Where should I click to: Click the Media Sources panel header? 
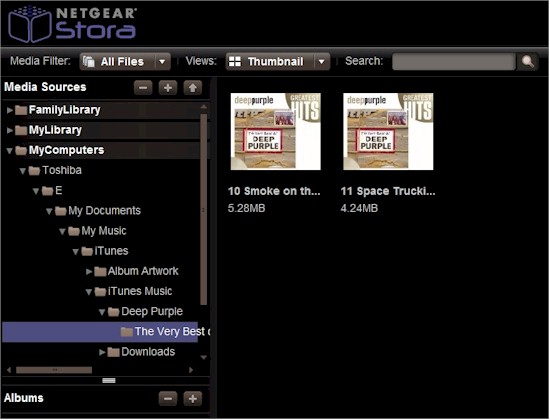pyautogui.click(x=45, y=87)
